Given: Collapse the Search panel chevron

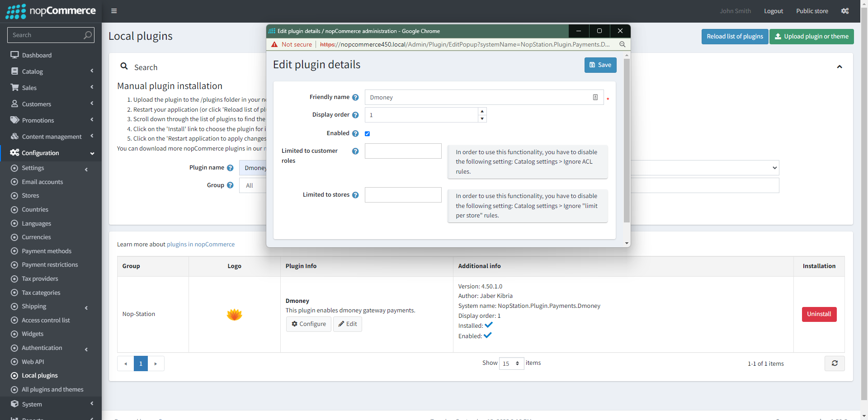Looking at the screenshot, I should 840,67.
